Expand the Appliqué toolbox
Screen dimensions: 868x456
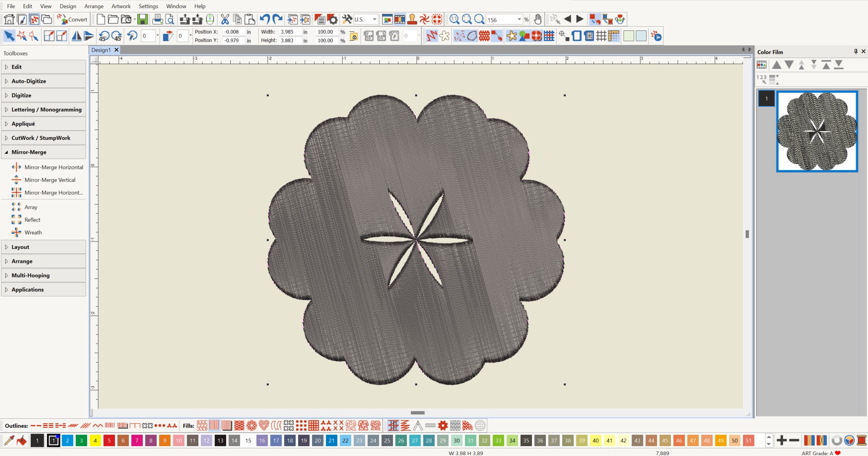[44, 124]
